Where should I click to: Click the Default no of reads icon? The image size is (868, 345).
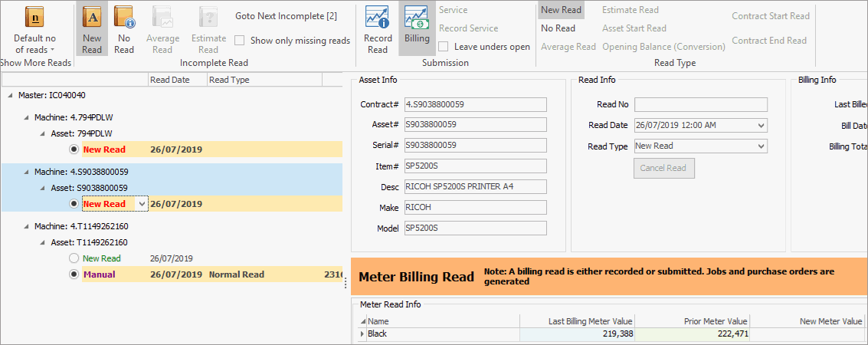(34, 18)
